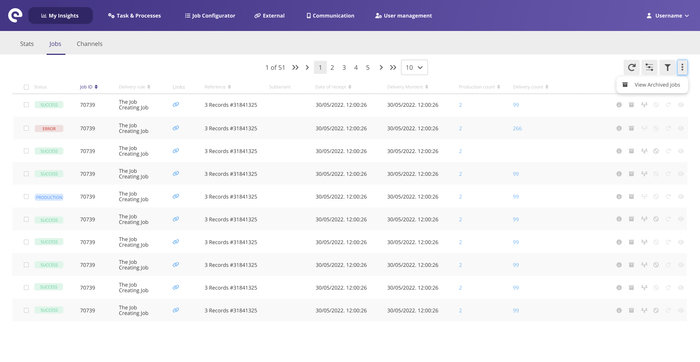Toggle eye icon in row with empty delivery count

coord(680,151)
